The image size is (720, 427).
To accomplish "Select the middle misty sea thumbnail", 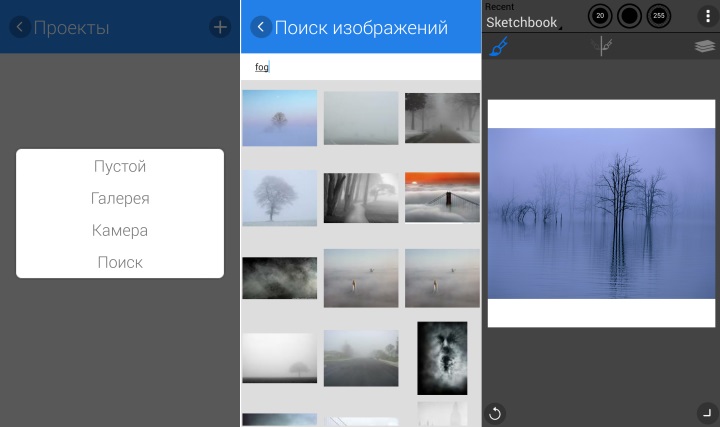I will coord(361,278).
